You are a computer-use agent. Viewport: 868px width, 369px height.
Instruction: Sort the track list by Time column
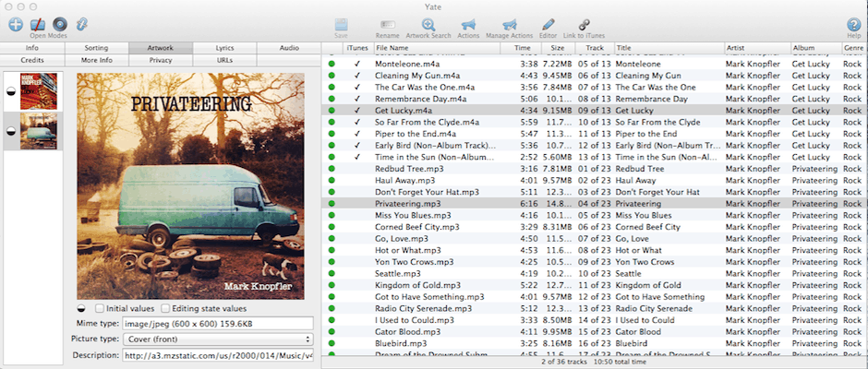523,47
